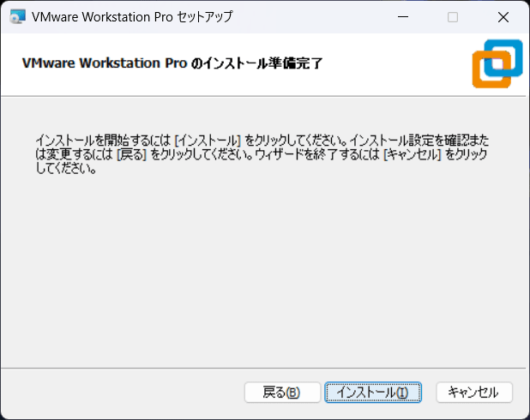Click the 'してください。' last line of instructions
Image resolution: width=530 pixels, height=420 pixels.
pyautogui.click(x=66, y=168)
